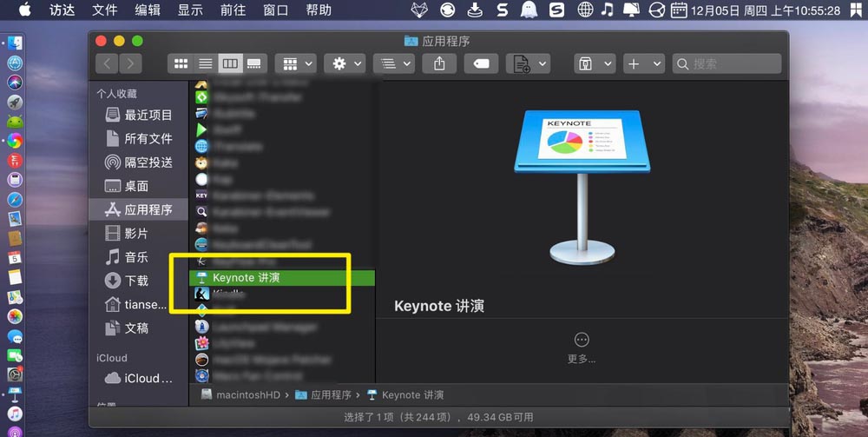This screenshot has height=437, width=868.
Task: Open the group-by grid dropdown
Action: pyautogui.click(x=296, y=63)
